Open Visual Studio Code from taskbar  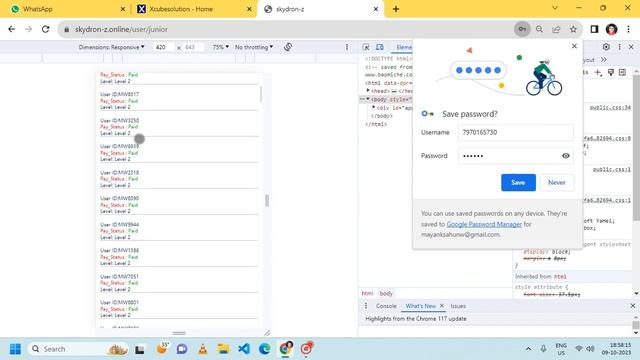pyautogui.click(x=244, y=349)
